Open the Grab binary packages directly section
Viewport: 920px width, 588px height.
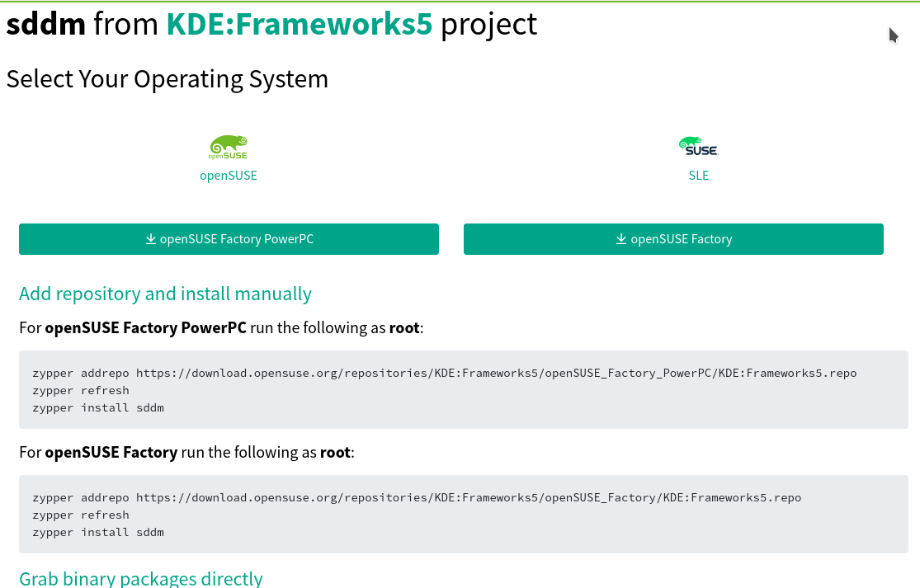(140, 578)
